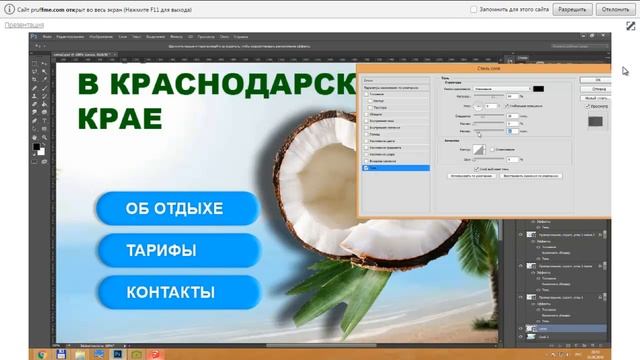640x360 pixels.
Task: Select the Crop tool
Action: point(35,80)
